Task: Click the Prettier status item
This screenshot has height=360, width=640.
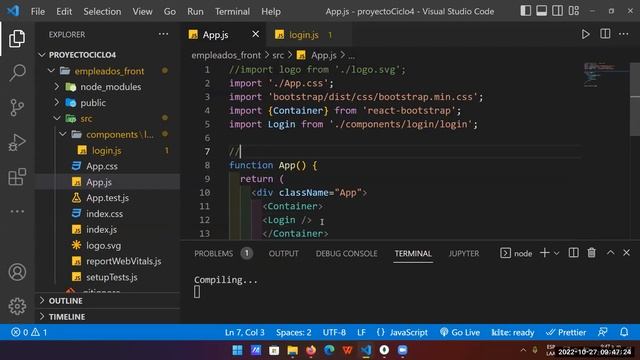Action: tap(566, 332)
